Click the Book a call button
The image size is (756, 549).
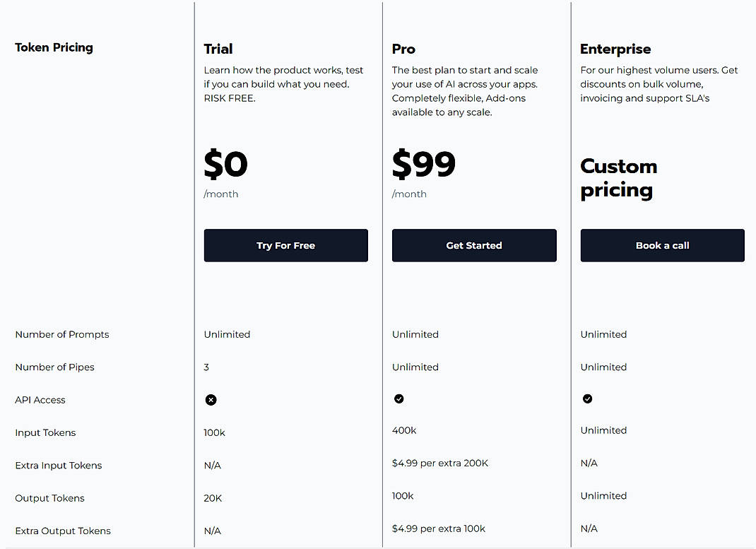click(x=662, y=245)
